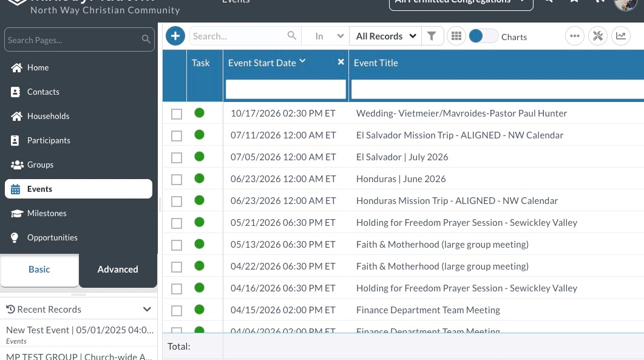Click the blue add new record button

(x=175, y=36)
